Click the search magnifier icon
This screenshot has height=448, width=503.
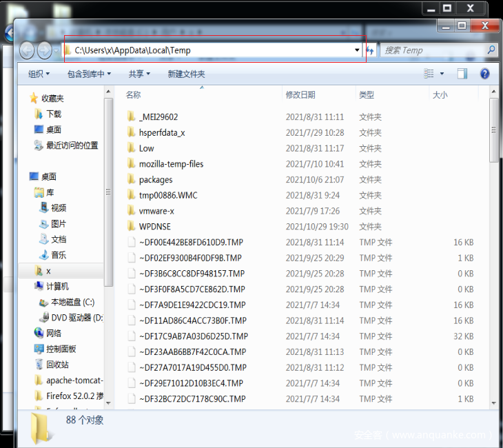tap(491, 50)
